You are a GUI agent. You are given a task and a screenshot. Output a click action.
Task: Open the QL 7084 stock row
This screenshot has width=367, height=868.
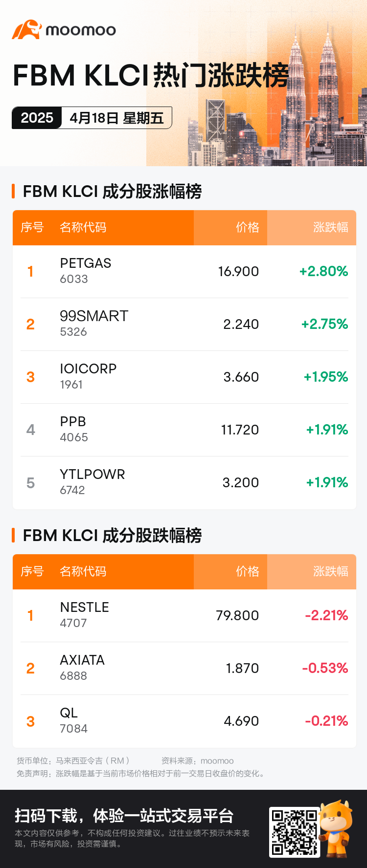pos(184,721)
